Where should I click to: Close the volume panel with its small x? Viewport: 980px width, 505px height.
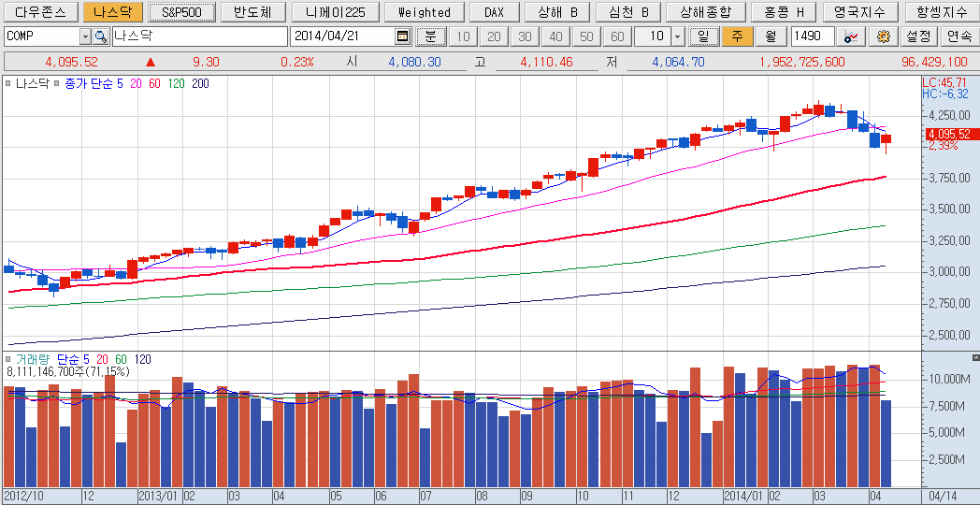976,357
